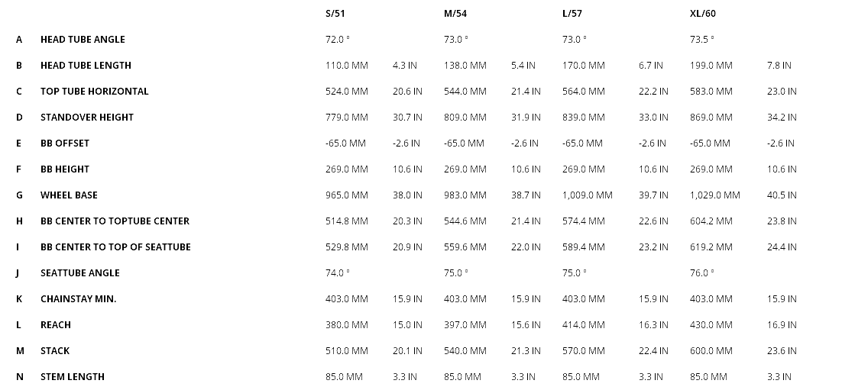Image resolution: width=868 pixels, height=390 pixels.
Task: Click the L/57 size column header
Action: (572, 13)
